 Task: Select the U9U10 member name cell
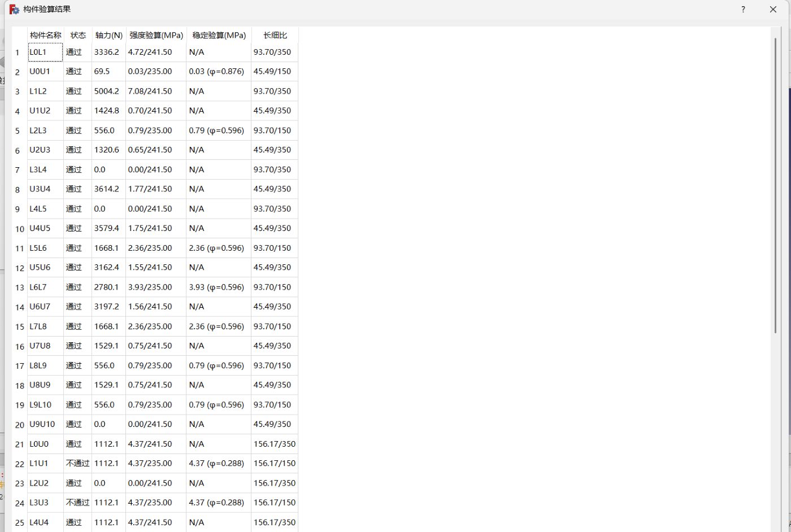point(46,424)
